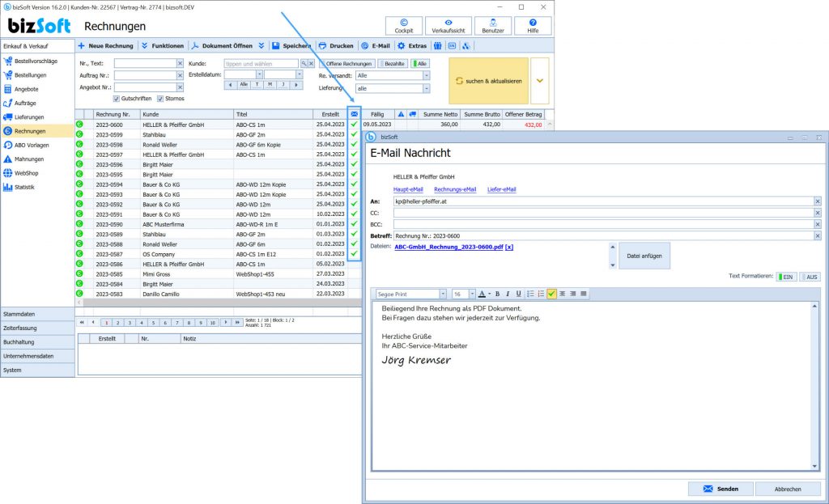Filter by Bezahlte invoices
The height and width of the screenshot is (504, 829).
point(393,64)
